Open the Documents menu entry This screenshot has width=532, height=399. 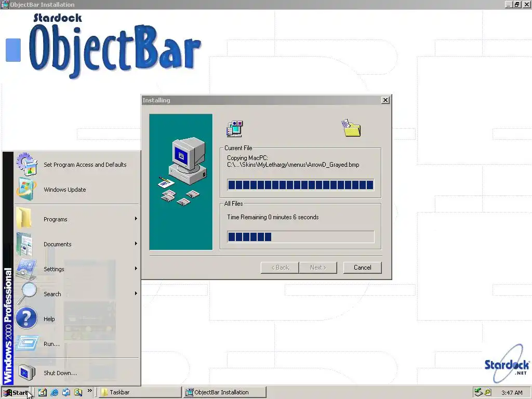(x=77, y=244)
